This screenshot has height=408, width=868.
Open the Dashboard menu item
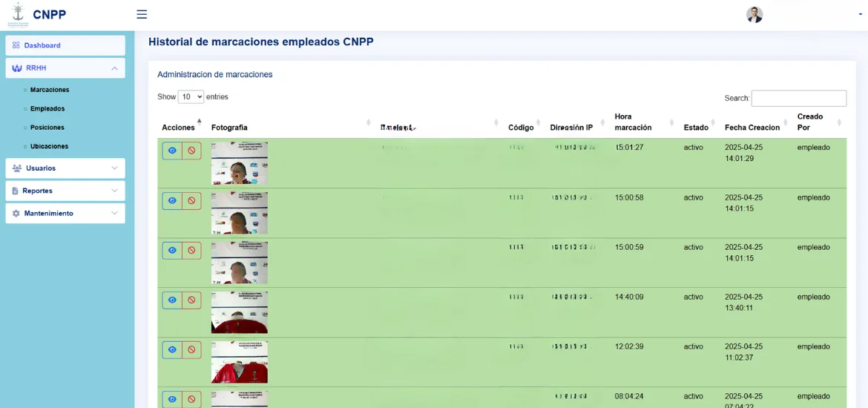(65, 45)
